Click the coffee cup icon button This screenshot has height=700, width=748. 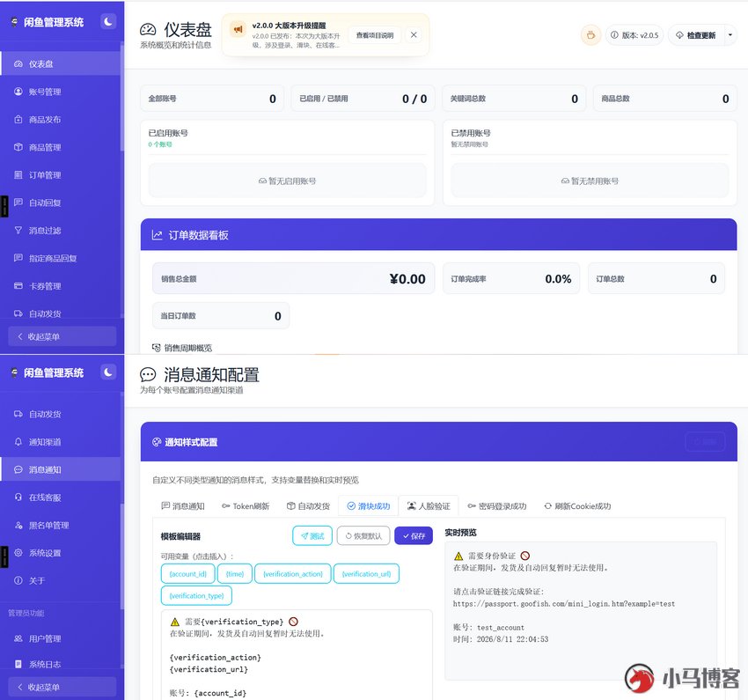click(x=590, y=35)
